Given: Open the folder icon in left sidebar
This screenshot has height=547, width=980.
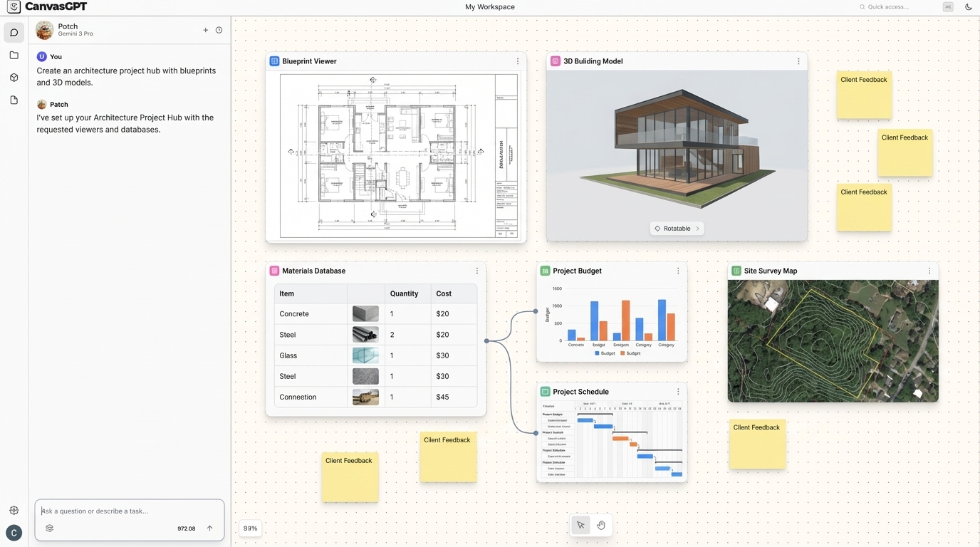Looking at the screenshot, I should point(14,55).
